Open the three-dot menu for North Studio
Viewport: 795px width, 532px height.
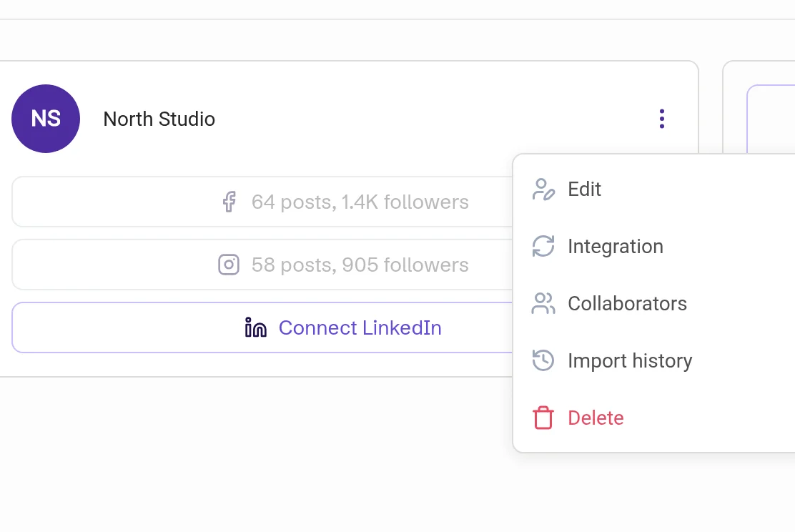coord(661,119)
